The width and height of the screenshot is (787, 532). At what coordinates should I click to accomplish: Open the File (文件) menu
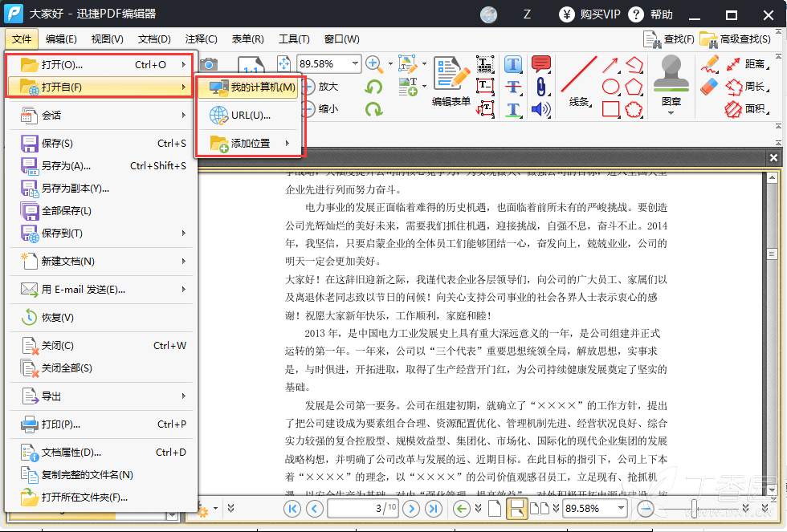coord(22,39)
